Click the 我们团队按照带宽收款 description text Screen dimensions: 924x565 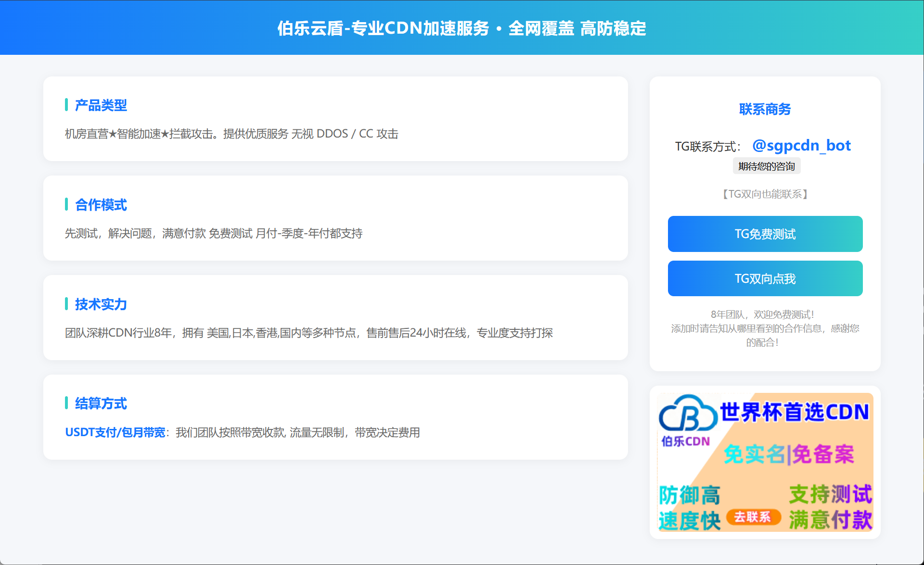[x=298, y=432]
